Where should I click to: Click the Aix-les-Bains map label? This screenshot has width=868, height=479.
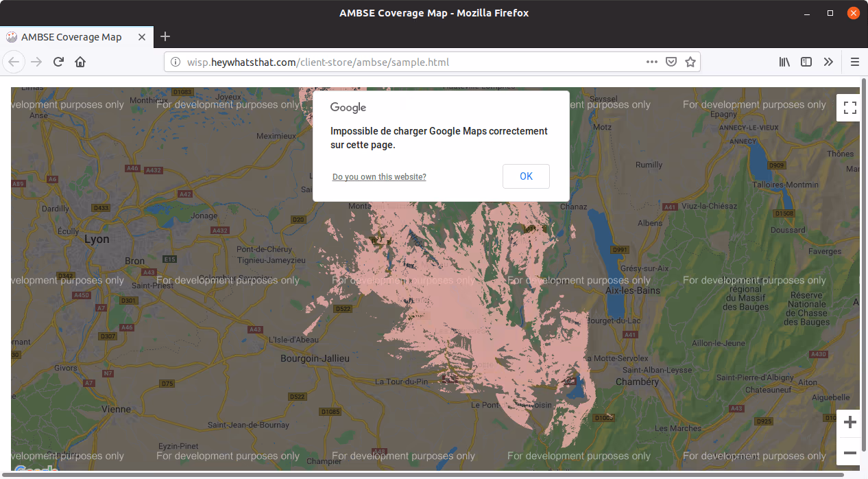coord(633,290)
